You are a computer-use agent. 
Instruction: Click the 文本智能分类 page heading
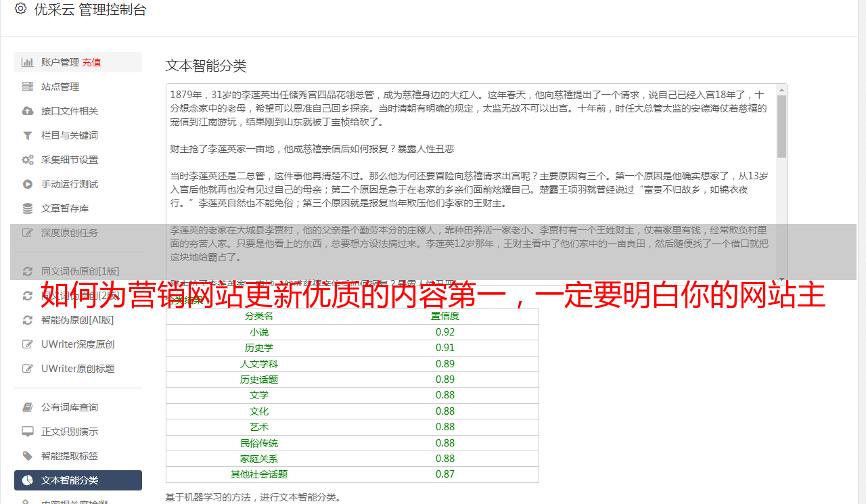[206, 66]
